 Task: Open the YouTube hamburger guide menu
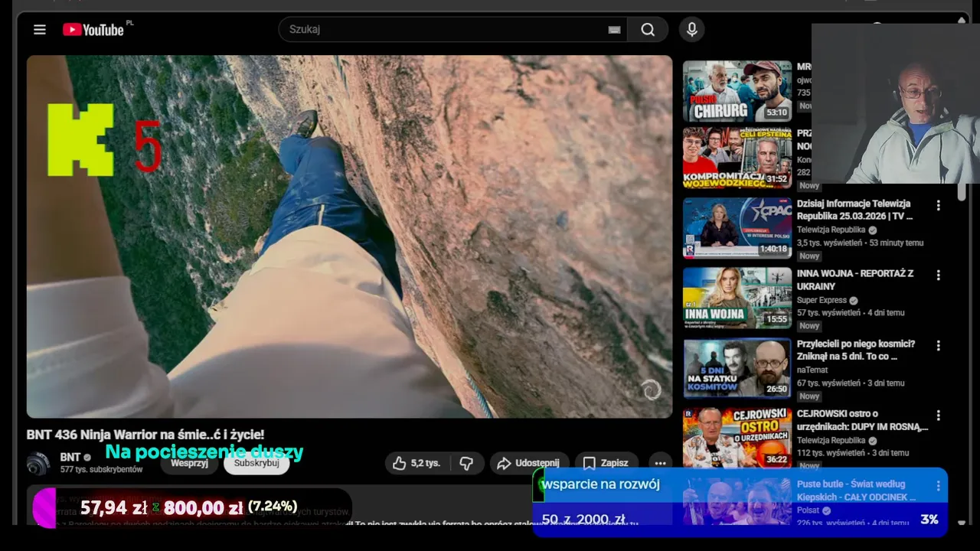tap(40, 30)
